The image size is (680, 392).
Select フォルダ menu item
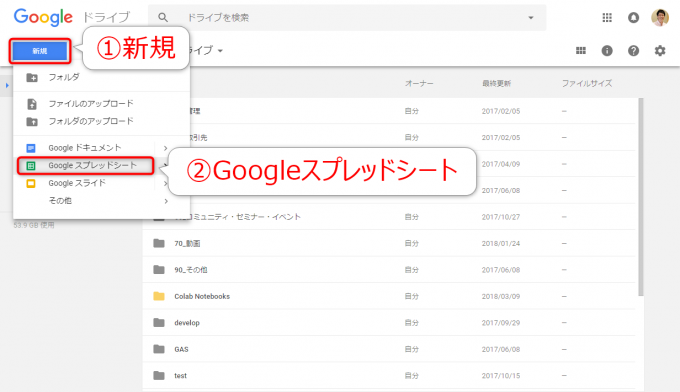pyautogui.click(x=101, y=77)
